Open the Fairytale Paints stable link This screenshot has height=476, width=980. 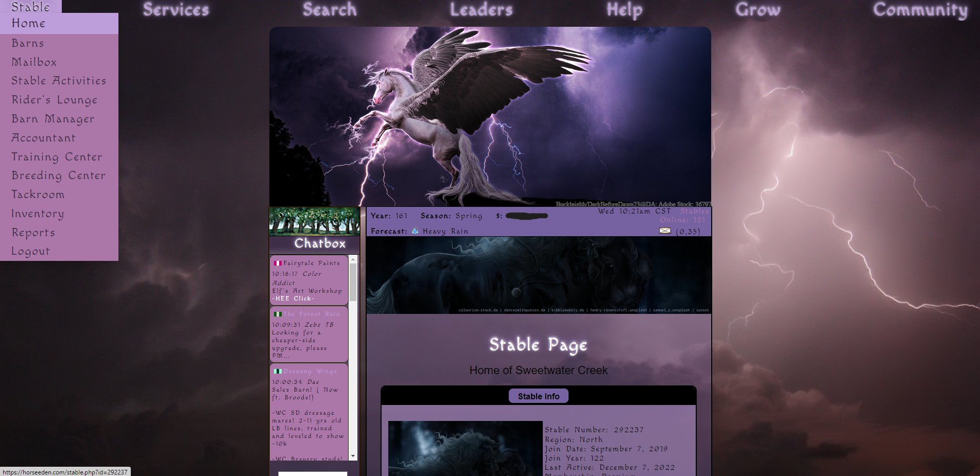(x=312, y=263)
